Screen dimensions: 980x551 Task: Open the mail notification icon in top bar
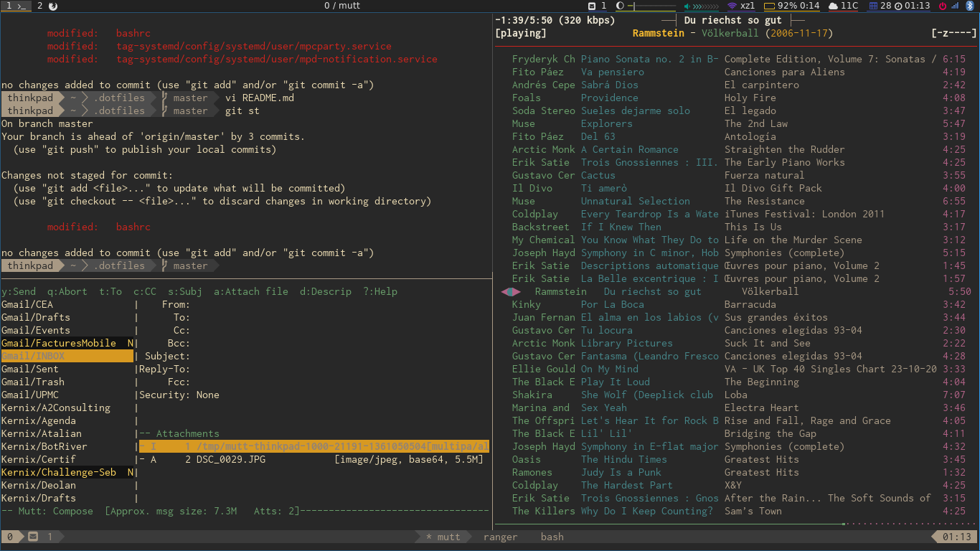pos(592,6)
